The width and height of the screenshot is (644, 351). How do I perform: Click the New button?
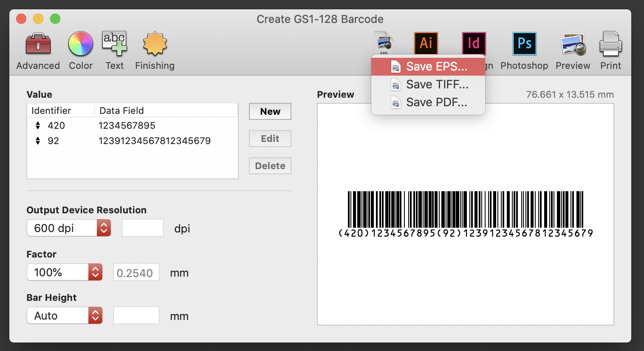tap(270, 111)
